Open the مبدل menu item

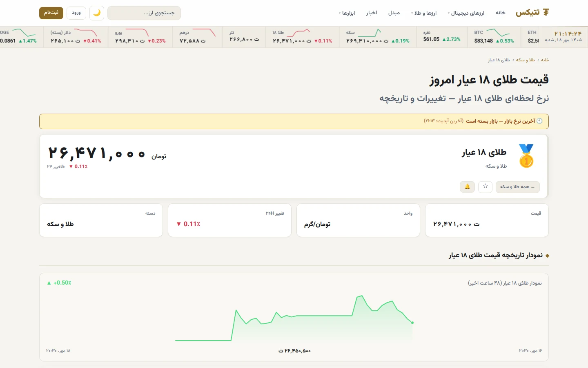pos(394,13)
